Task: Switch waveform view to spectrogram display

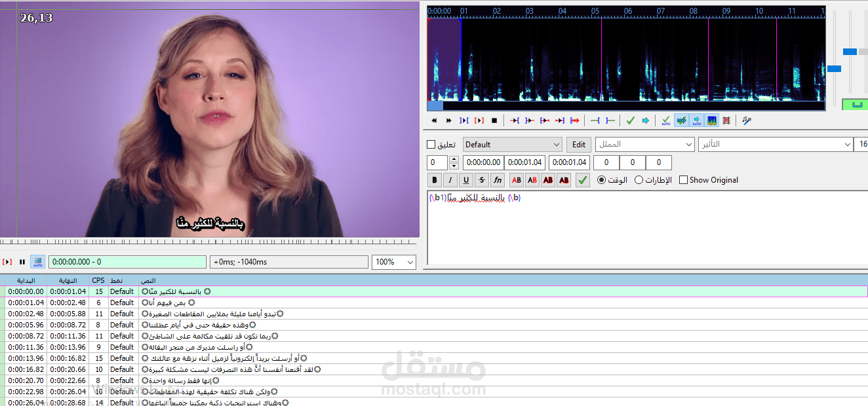Action: (x=712, y=120)
